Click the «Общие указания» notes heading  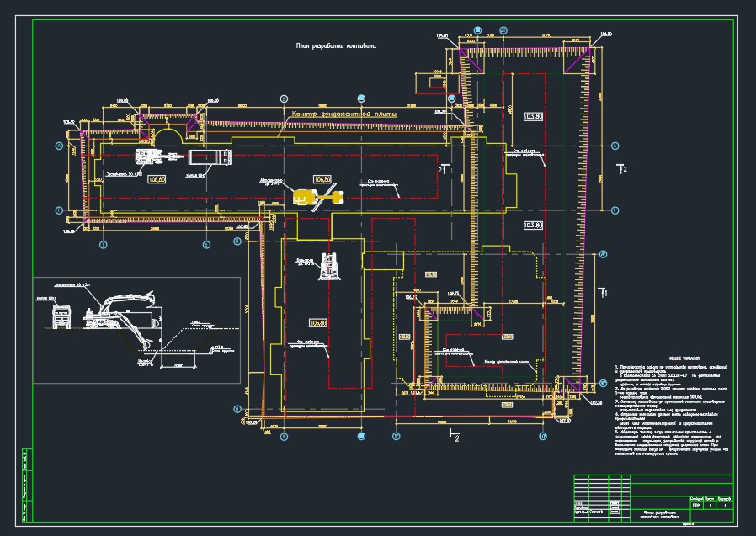pyautogui.click(x=684, y=358)
